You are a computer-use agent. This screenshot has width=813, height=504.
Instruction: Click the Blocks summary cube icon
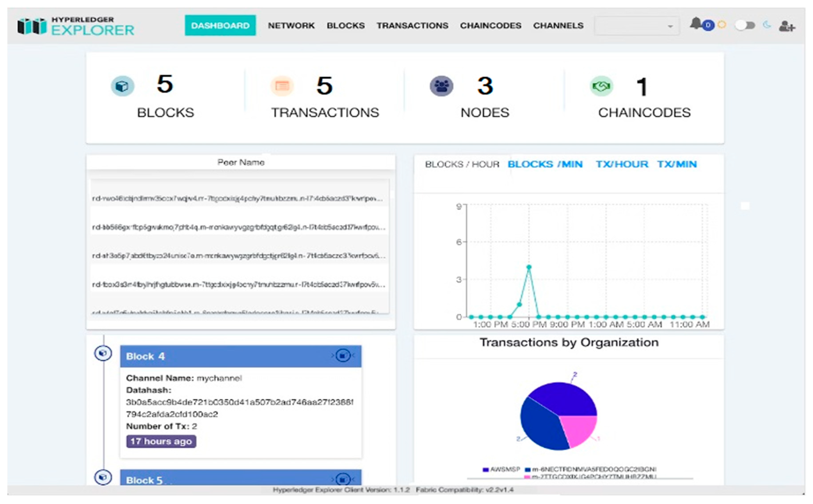[x=122, y=86]
